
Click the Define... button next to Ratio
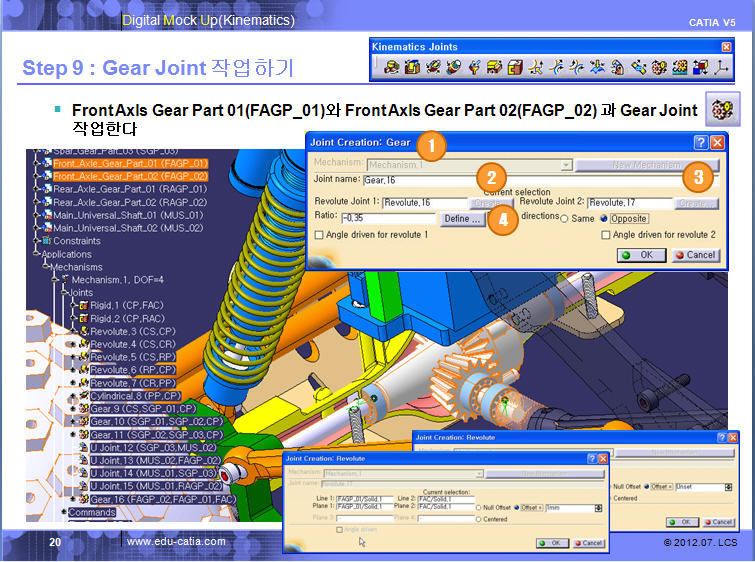(x=463, y=218)
